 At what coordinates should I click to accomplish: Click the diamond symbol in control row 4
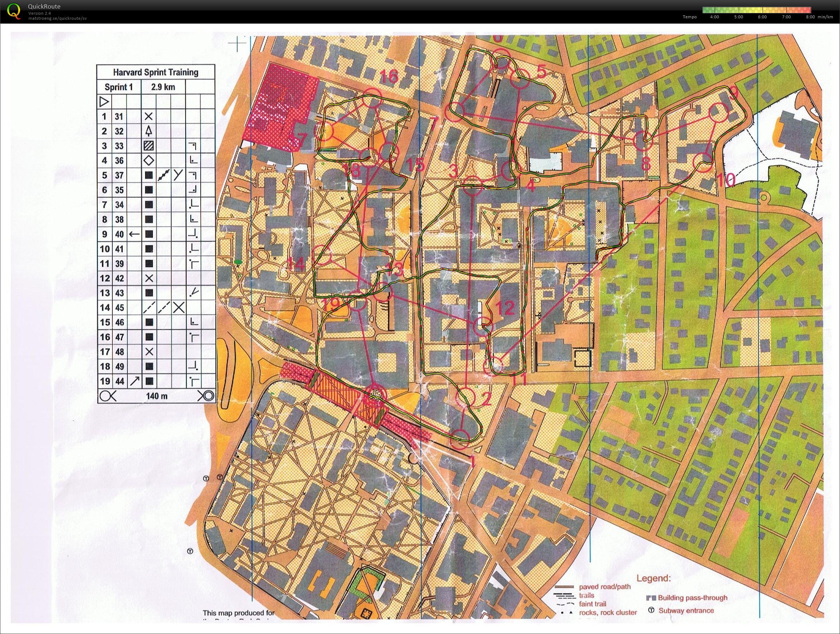(x=149, y=161)
